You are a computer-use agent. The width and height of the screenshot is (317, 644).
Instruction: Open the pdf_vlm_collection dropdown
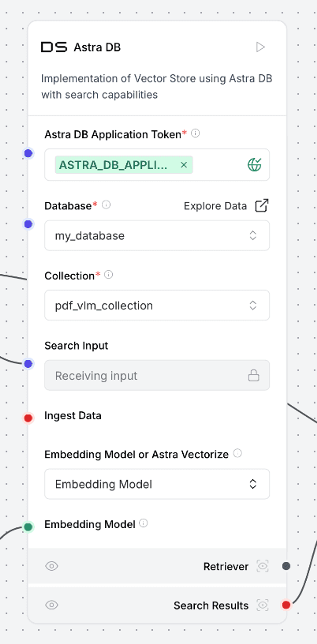[x=157, y=305]
